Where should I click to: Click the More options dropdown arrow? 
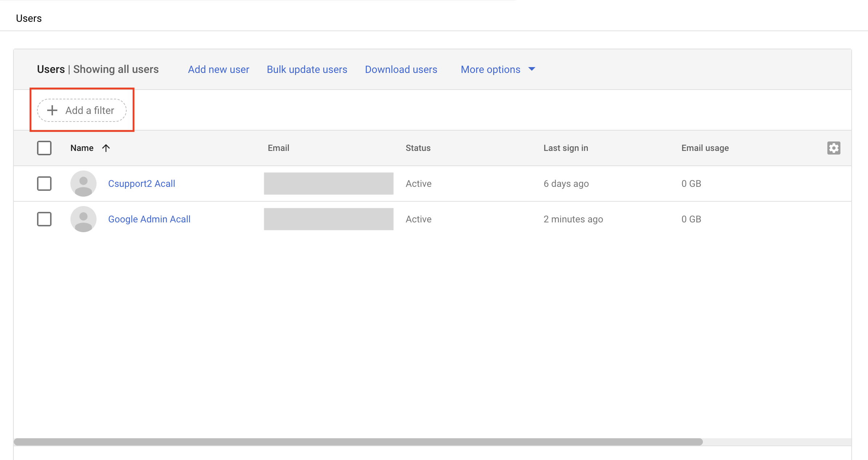click(532, 69)
